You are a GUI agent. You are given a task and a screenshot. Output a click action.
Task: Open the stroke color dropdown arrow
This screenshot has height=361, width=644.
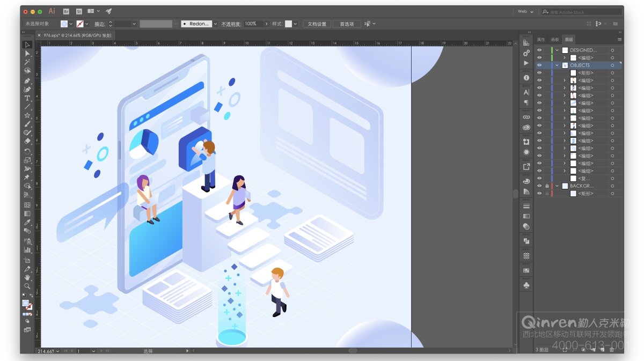(x=86, y=24)
